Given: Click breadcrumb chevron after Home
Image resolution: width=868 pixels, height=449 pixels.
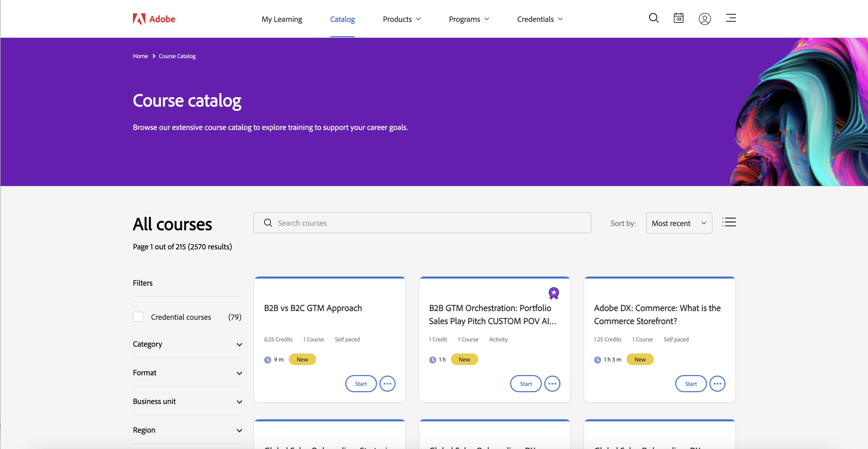Looking at the screenshot, I should click(154, 56).
